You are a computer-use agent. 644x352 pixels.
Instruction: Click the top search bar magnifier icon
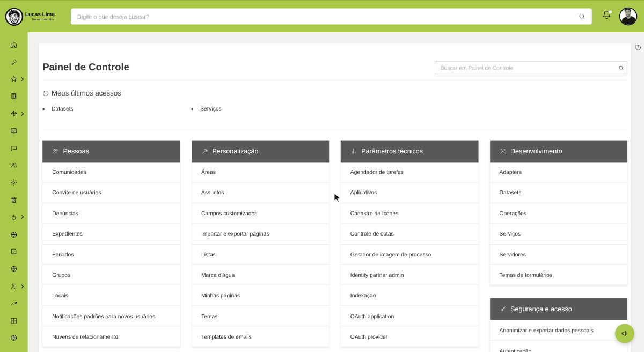pyautogui.click(x=582, y=17)
